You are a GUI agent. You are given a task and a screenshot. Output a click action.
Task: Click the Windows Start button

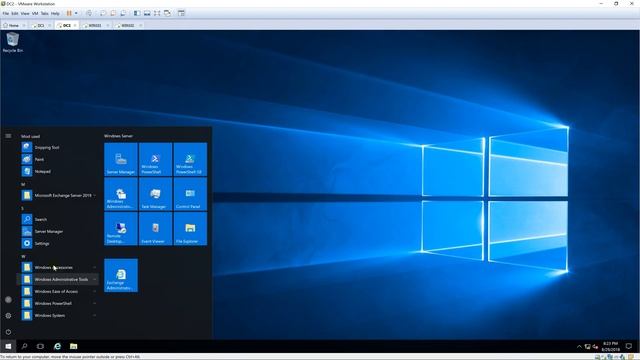tap(8, 346)
